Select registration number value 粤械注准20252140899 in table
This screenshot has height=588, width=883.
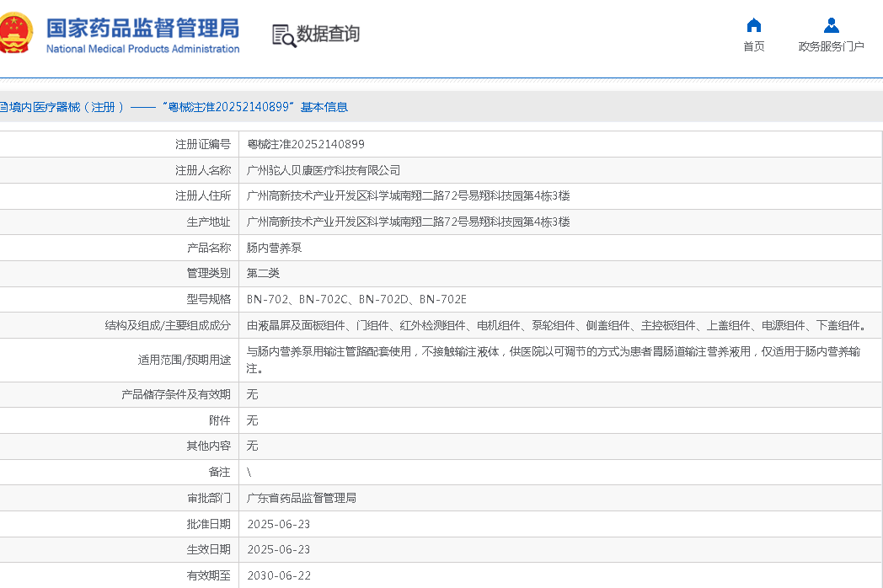(x=306, y=144)
